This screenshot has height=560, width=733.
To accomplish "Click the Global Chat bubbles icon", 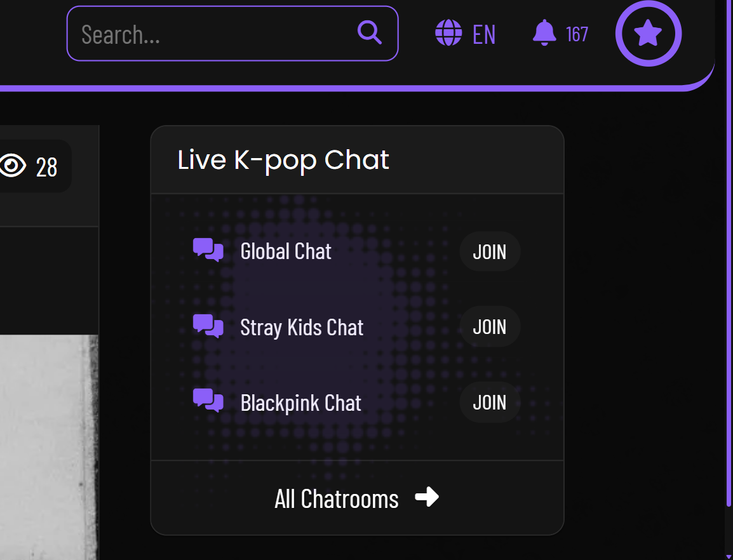I will [208, 251].
